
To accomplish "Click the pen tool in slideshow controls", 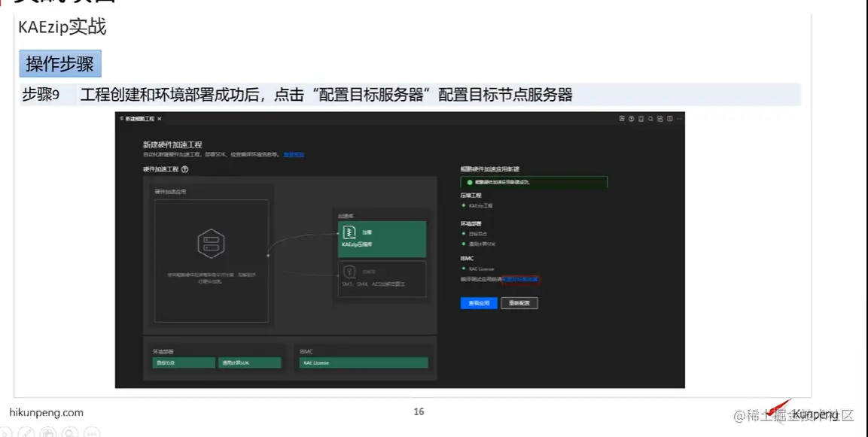I will pos(26,432).
